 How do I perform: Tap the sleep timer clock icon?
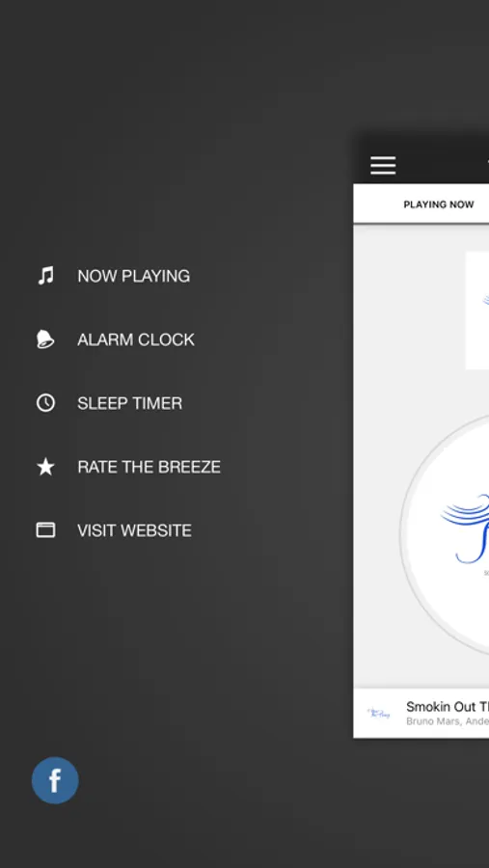[x=45, y=402]
